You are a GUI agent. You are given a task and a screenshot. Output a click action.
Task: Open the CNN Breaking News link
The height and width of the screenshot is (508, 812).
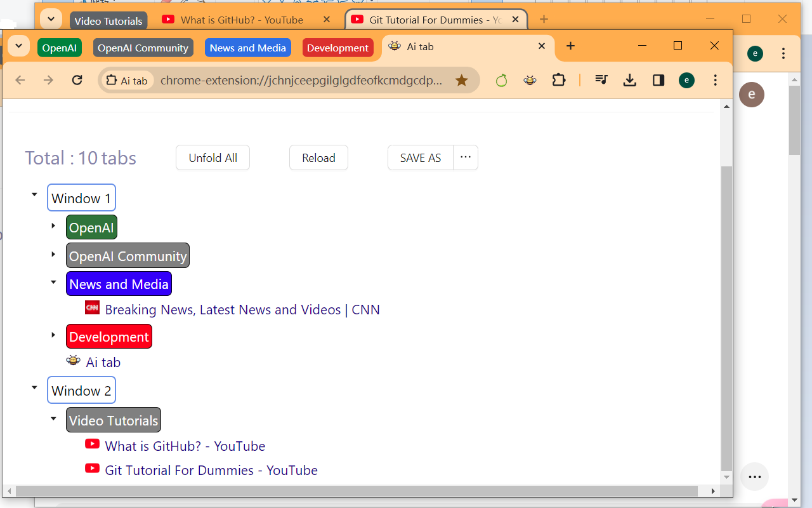pos(242,310)
